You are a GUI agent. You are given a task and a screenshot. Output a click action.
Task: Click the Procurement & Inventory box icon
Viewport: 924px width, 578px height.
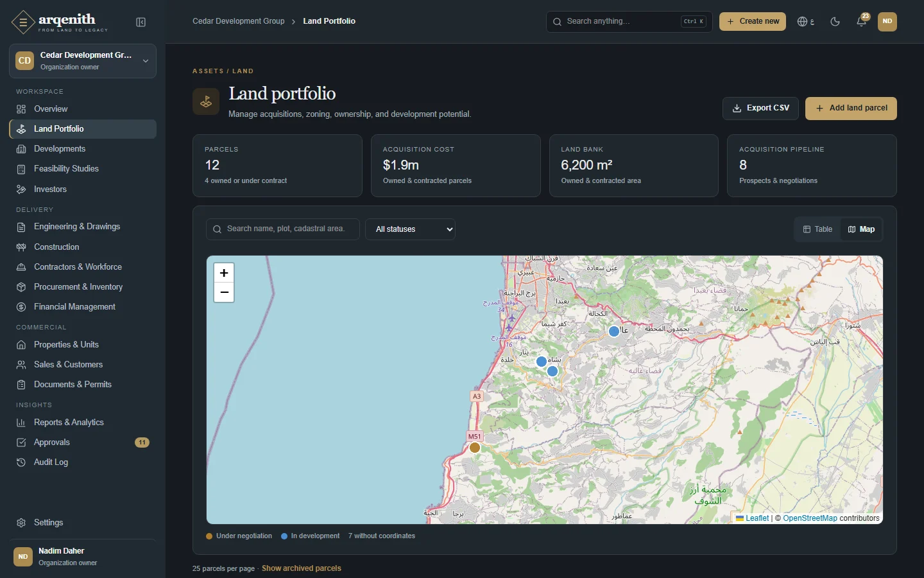(21, 287)
